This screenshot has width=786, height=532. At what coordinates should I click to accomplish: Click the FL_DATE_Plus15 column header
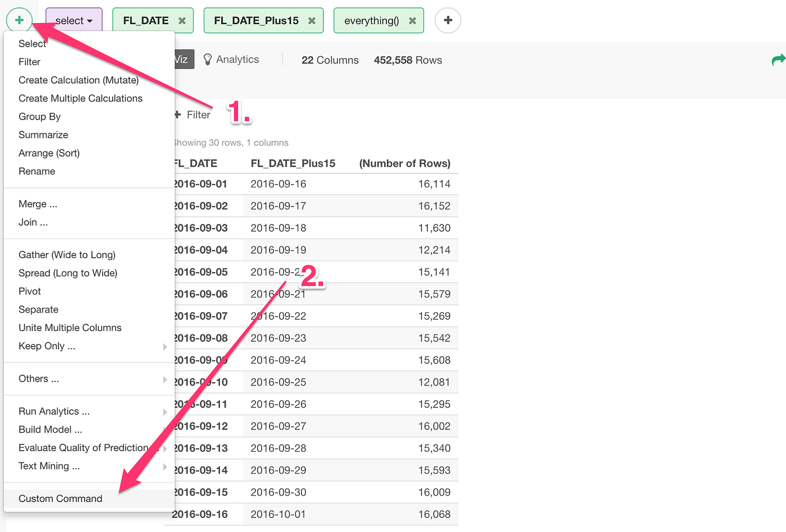[x=293, y=163]
